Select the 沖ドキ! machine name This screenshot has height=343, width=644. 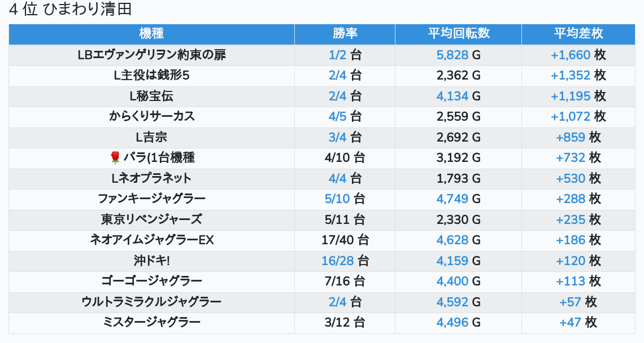click(151, 261)
